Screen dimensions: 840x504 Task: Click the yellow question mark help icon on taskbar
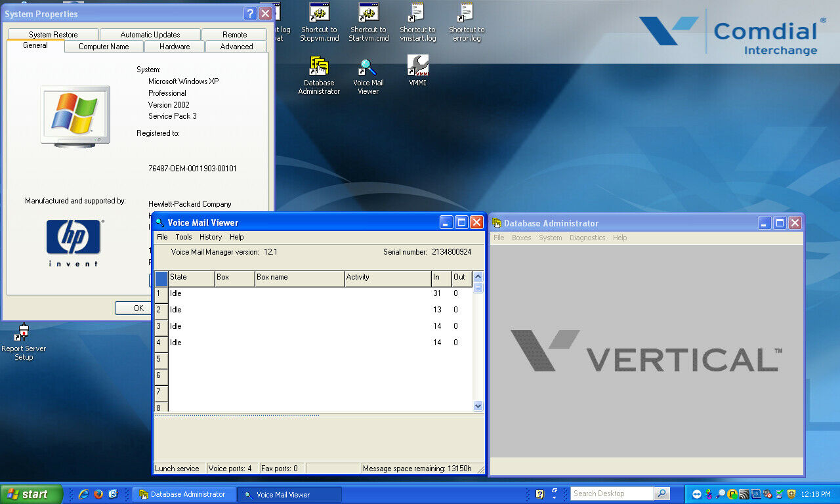pos(540,494)
